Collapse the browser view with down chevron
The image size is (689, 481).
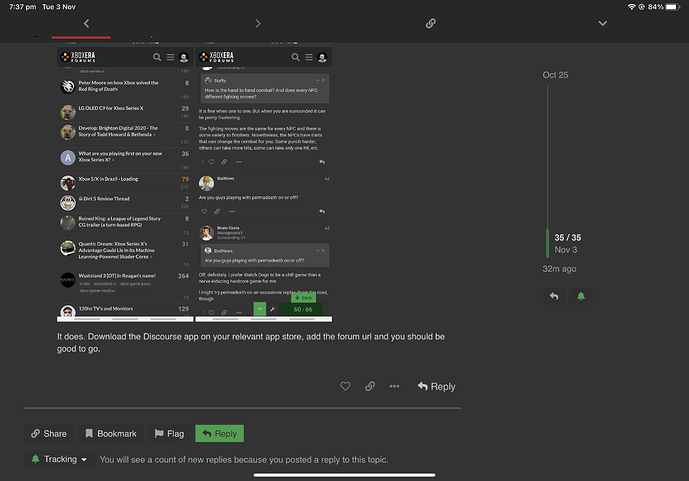pos(602,23)
